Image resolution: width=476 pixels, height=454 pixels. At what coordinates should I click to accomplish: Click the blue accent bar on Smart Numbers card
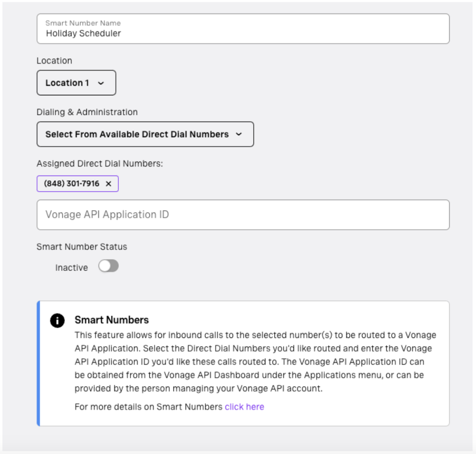tap(38, 363)
